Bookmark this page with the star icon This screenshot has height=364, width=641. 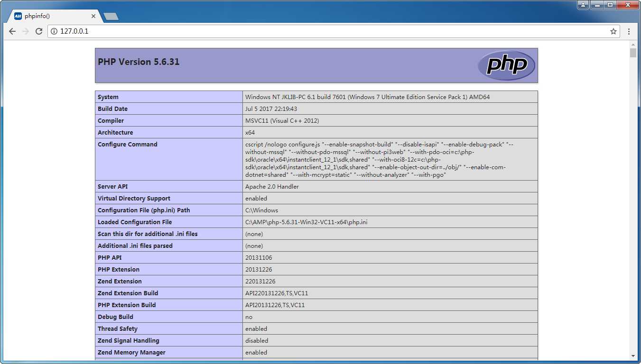(613, 31)
